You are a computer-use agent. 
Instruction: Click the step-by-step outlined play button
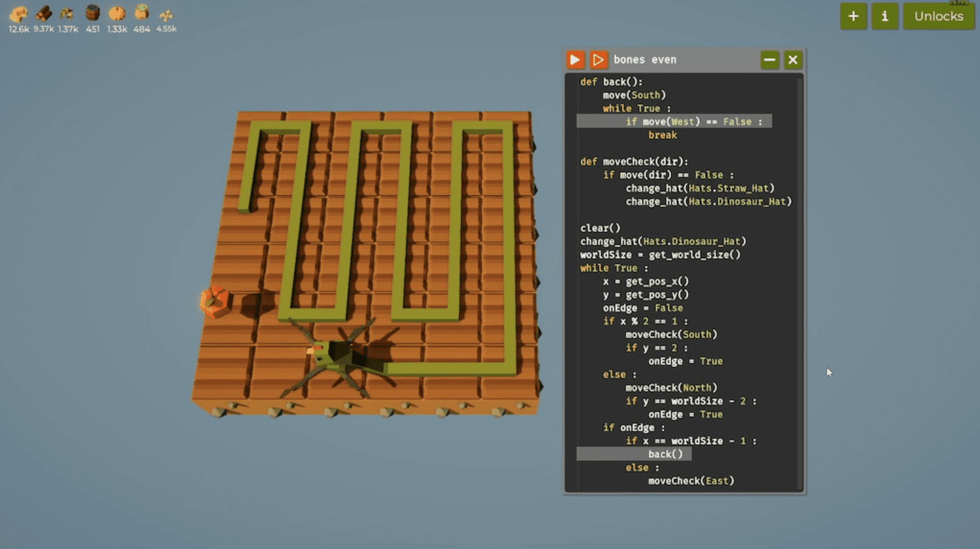598,59
